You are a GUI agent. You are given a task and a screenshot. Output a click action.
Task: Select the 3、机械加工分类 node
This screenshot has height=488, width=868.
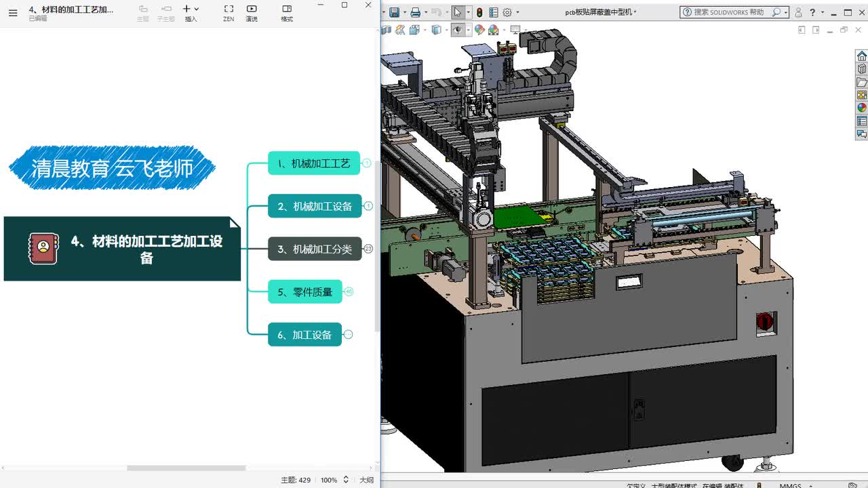(x=315, y=249)
